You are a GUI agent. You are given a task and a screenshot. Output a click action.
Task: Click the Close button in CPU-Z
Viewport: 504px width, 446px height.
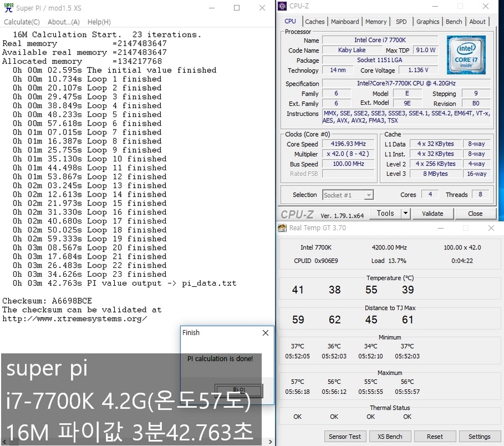pos(475,213)
